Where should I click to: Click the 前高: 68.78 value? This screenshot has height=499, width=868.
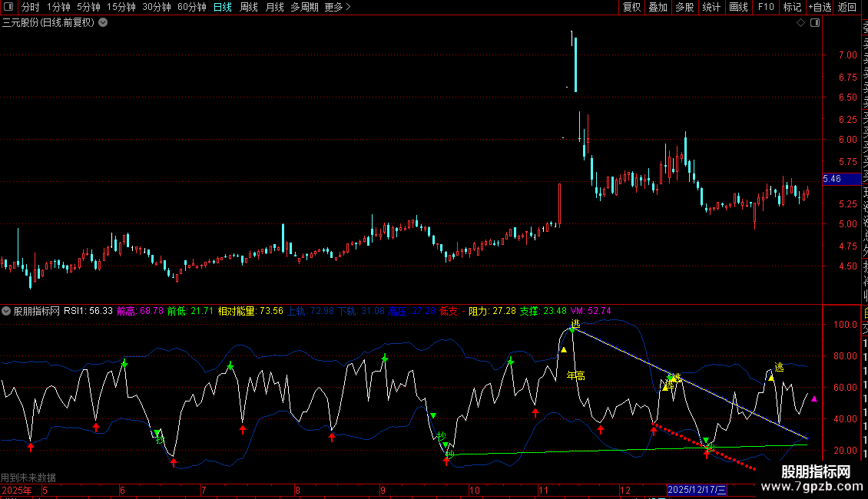pos(140,311)
